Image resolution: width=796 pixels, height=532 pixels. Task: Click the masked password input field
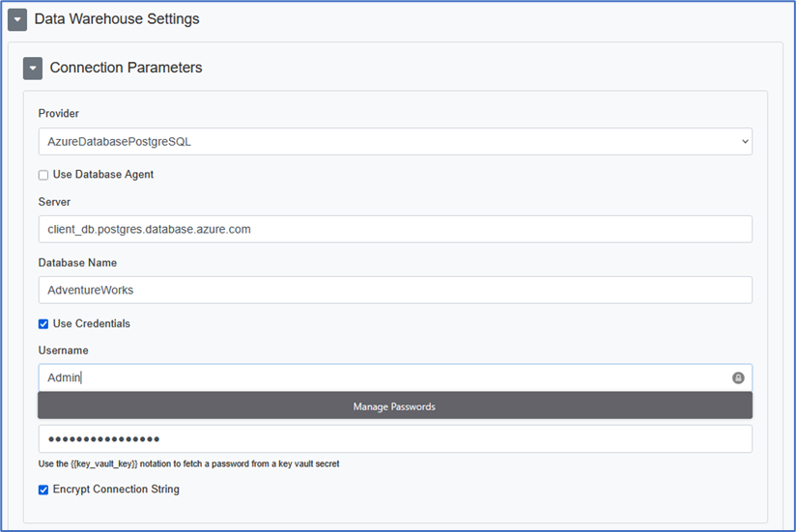point(395,439)
